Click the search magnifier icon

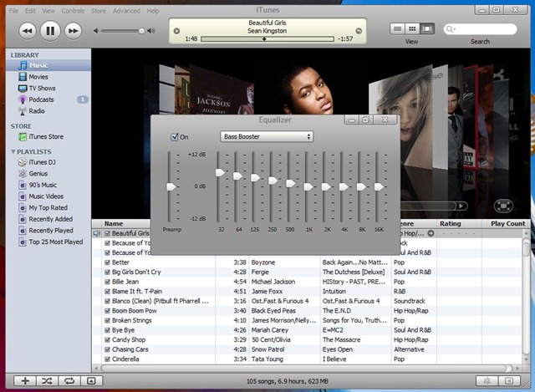(451, 29)
